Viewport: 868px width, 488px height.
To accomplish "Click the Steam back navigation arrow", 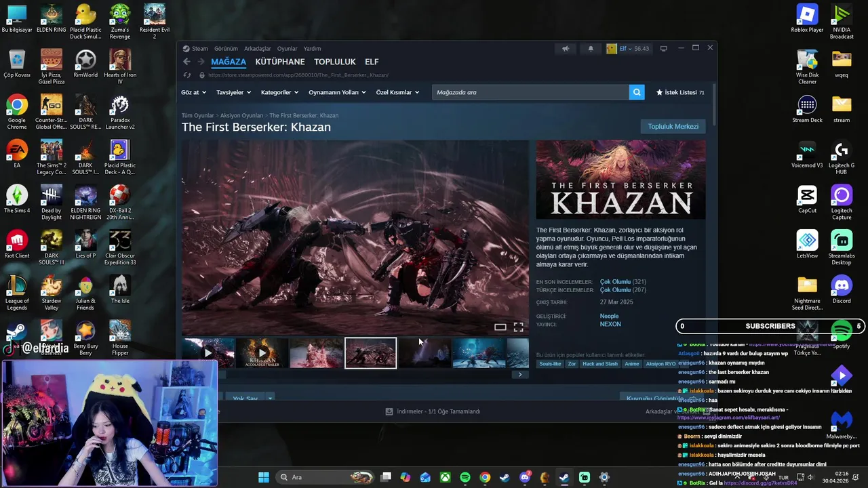I will (187, 62).
